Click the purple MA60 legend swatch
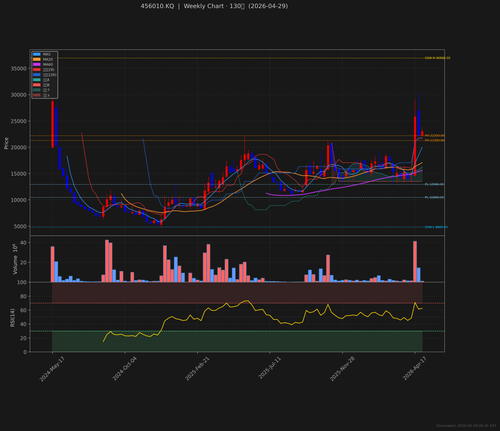This screenshot has height=431, width=500. pos(37,64)
